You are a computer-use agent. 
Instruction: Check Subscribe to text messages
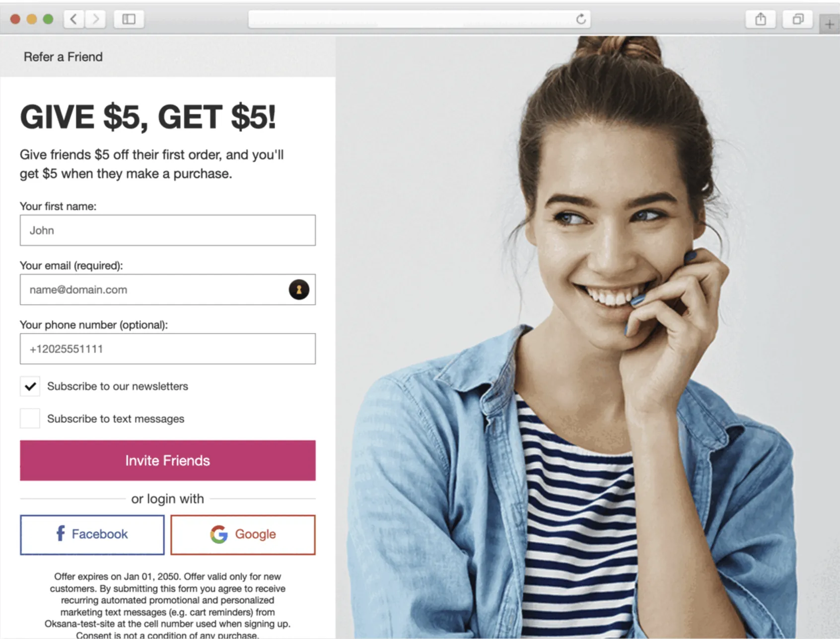(x=30, y=419)
